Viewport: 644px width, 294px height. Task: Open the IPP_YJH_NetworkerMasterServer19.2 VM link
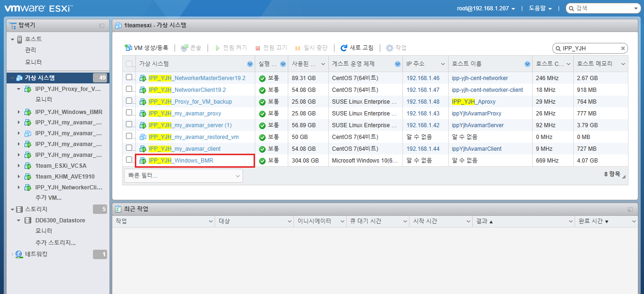click(197, 78)
